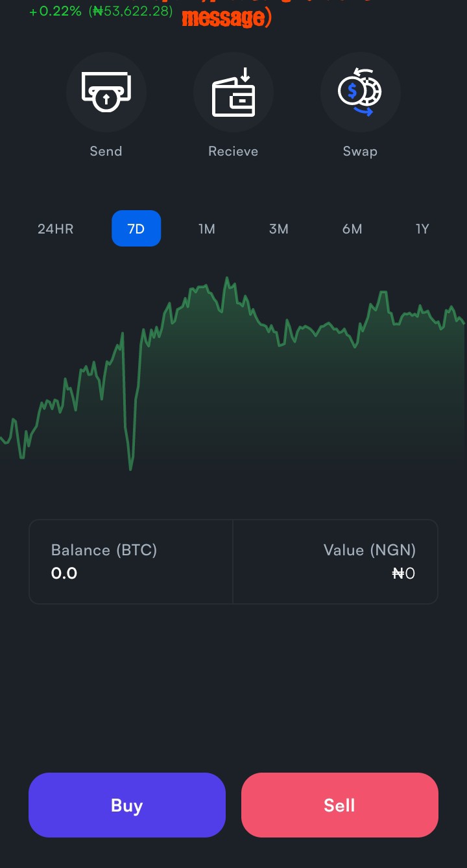Show the 3M price history
467x868 pixels.
(279, 228)
